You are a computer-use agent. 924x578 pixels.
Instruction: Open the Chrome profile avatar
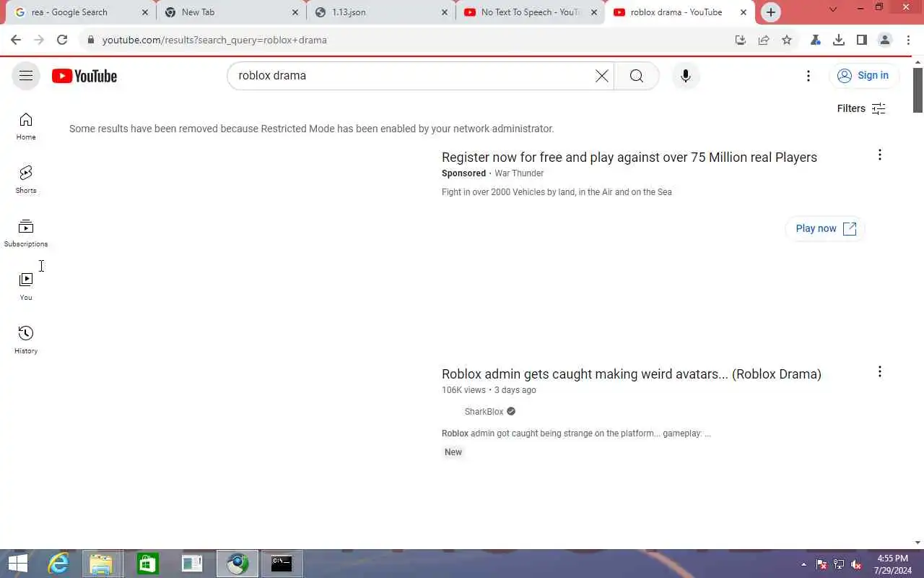885,40
